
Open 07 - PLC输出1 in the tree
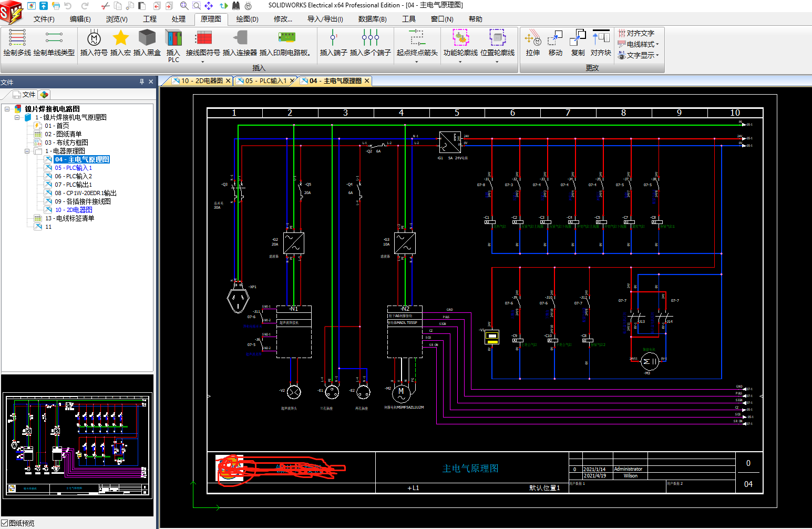(73, 185)
